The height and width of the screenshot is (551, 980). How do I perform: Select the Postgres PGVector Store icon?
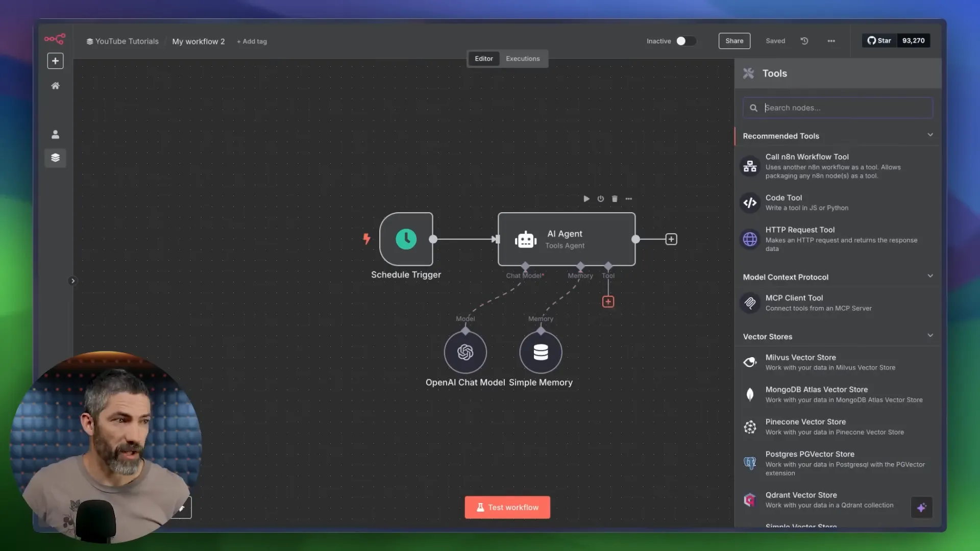[750, 463]
